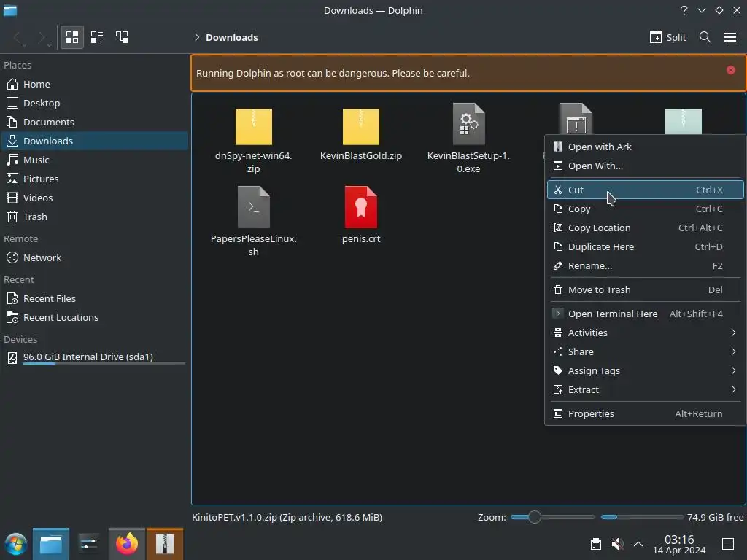The height and width of the screenshot is (560, 747).
Task: Open Pictures folder in Places
Action: click(94, 179)
